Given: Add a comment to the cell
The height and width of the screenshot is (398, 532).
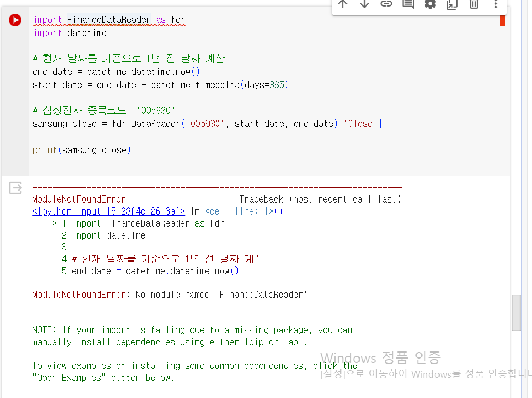Looking at the screenshot, I should coord(408,4).
